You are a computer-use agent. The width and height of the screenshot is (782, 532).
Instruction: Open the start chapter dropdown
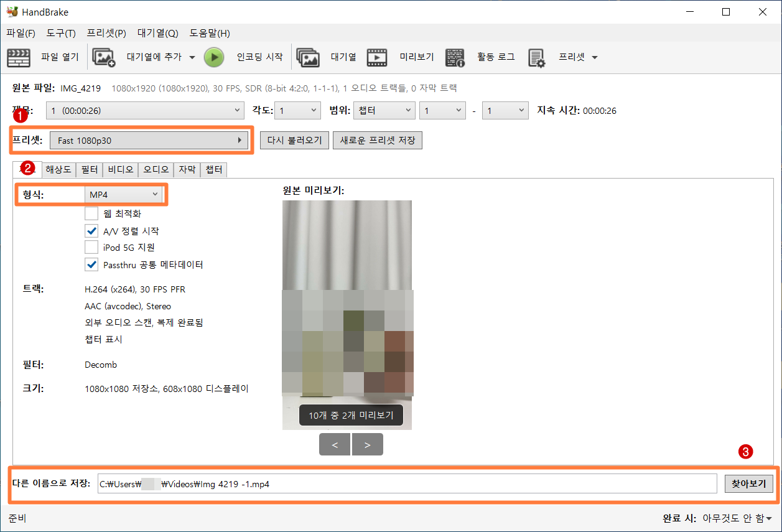[442, 111]
